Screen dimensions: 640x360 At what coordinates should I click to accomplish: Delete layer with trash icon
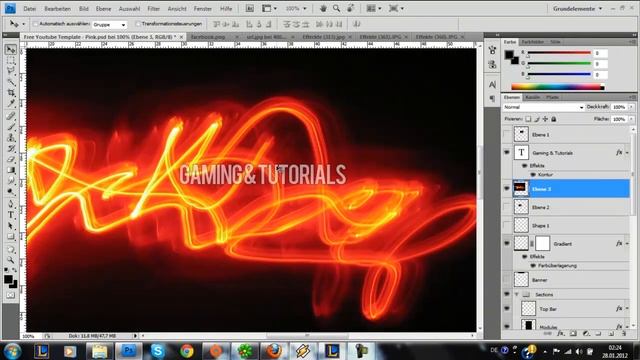point(624,333)
